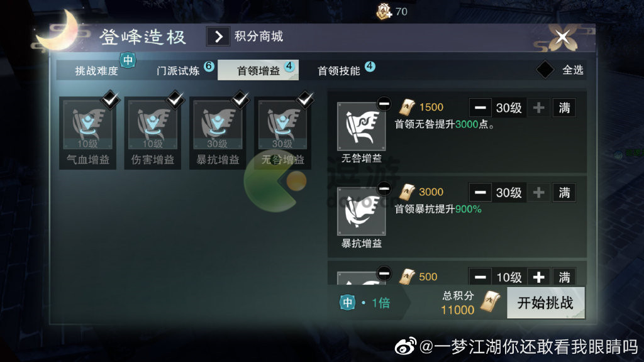Open the 挑战难度 tab
Image resolution: width=644 pixels, height=362 pixels.
point(96,70)
